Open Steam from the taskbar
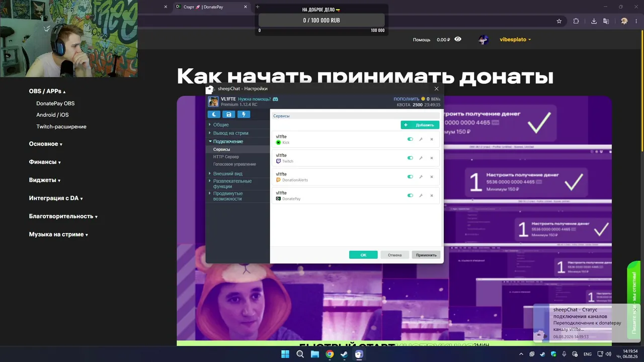 pyautogui.click(x=344, y=354)
